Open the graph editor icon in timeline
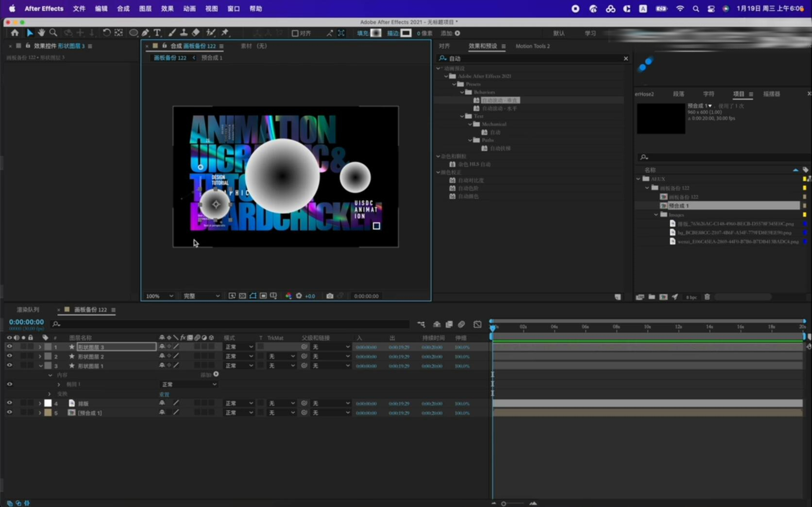 tap(477, 324)
